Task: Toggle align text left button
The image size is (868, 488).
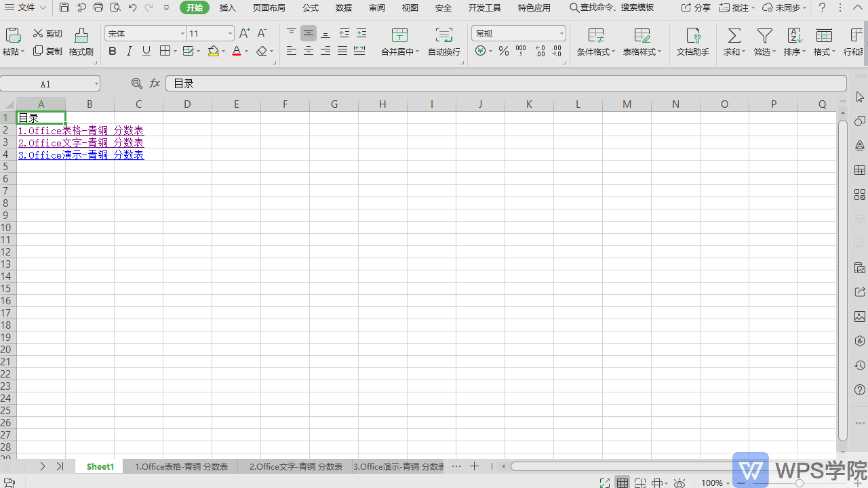Action: point(292,51)
